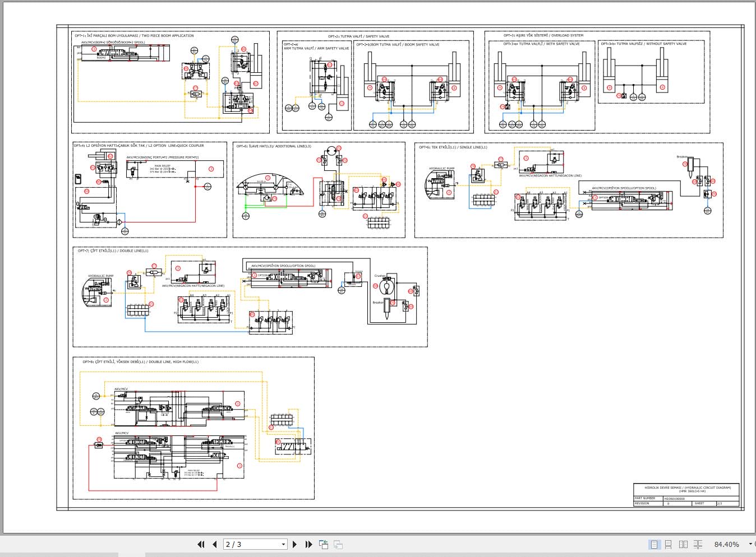Advance to the next page
756x557 pixels.
click(295, 544)
